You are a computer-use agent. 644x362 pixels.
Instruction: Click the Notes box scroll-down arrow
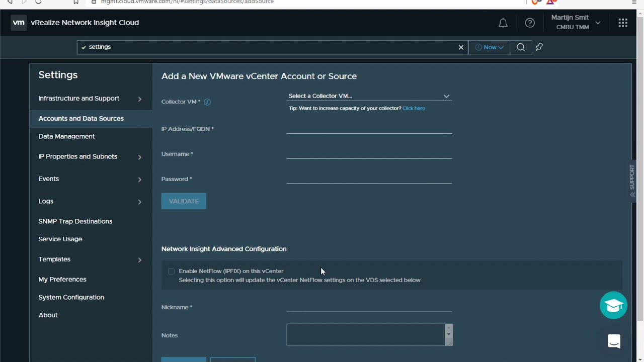pyautogui.click(x=449, y=334)
